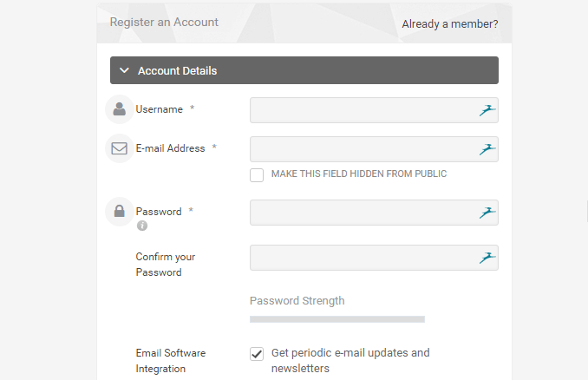Click the padlock icon beside Password
The height and width of the screenshot is (380, 588).
tap(120, 211)
